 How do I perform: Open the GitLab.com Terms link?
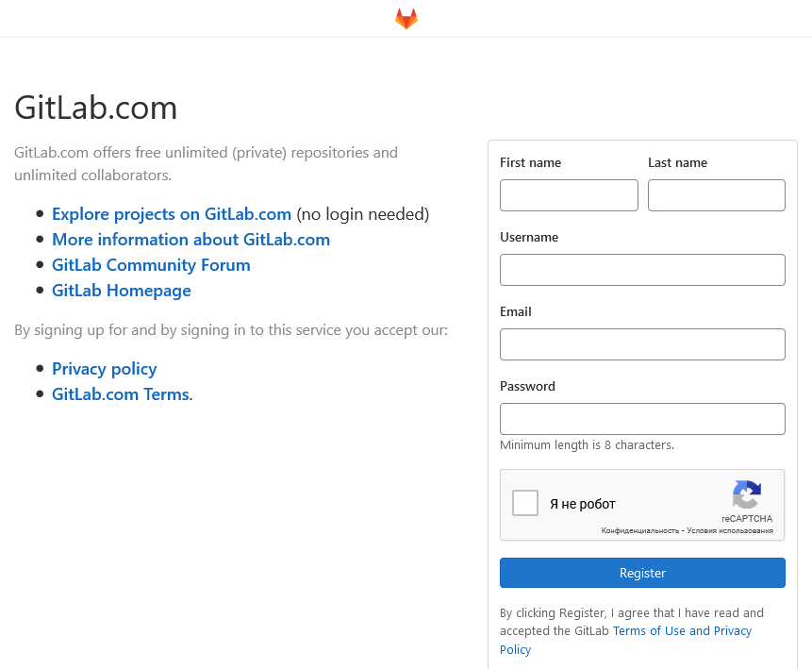point(120,393)
